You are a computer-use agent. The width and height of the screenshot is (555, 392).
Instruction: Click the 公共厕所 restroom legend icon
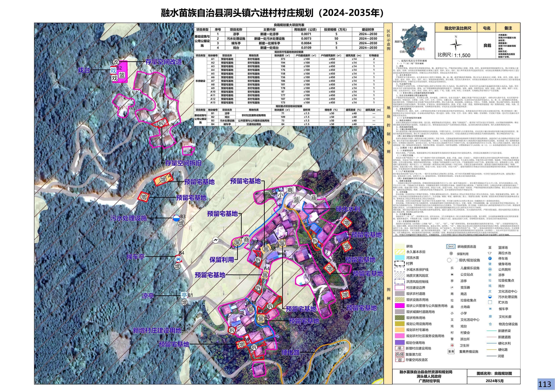point(490,269)
